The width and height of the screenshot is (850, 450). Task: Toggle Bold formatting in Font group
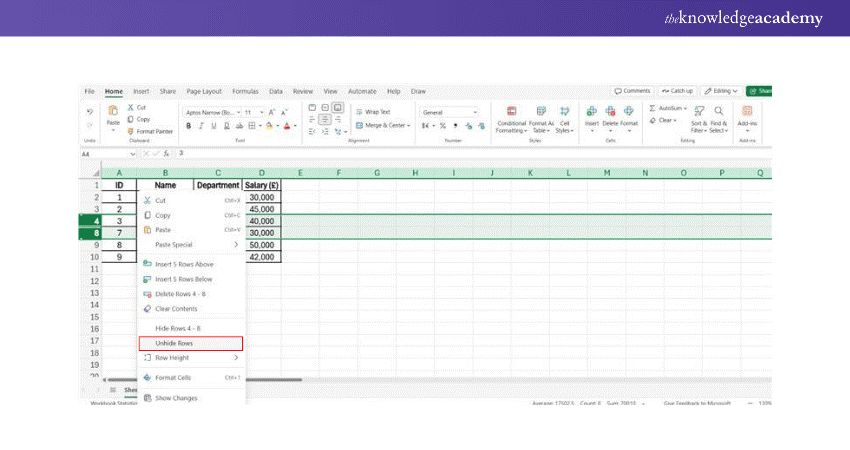tap(188, 126)
